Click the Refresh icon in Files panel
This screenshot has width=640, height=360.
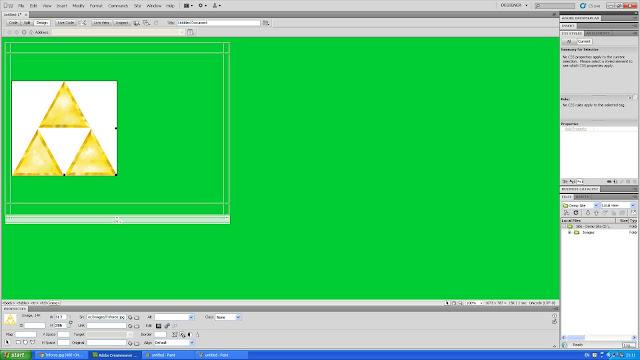click(576, 213)
